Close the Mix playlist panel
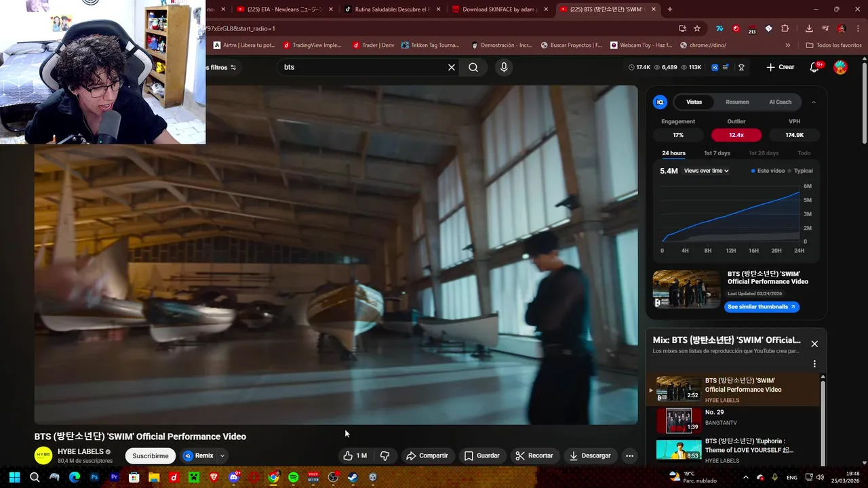Screen dimensions: 868x488 (814, 344)
